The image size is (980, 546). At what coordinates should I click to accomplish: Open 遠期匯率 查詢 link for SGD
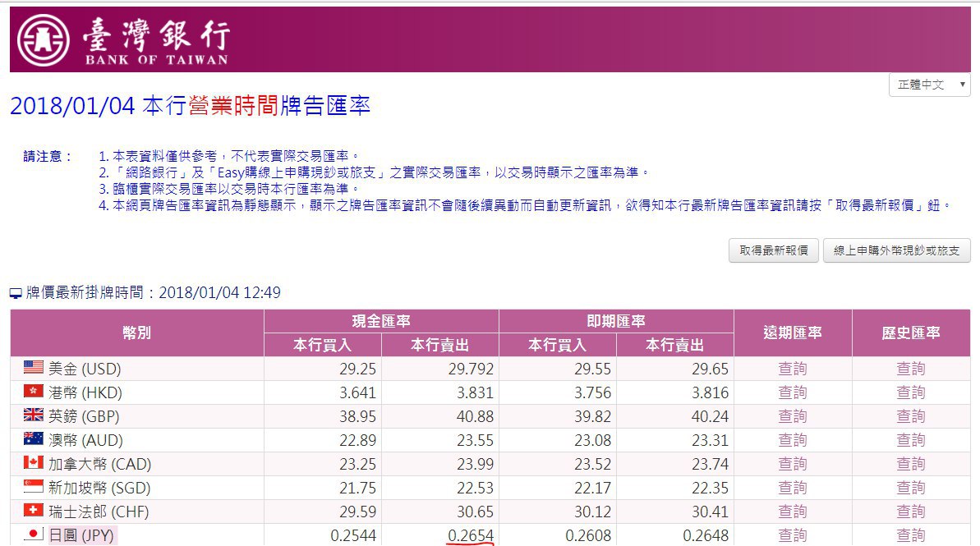pyautogui.click(x=792, y=487)
